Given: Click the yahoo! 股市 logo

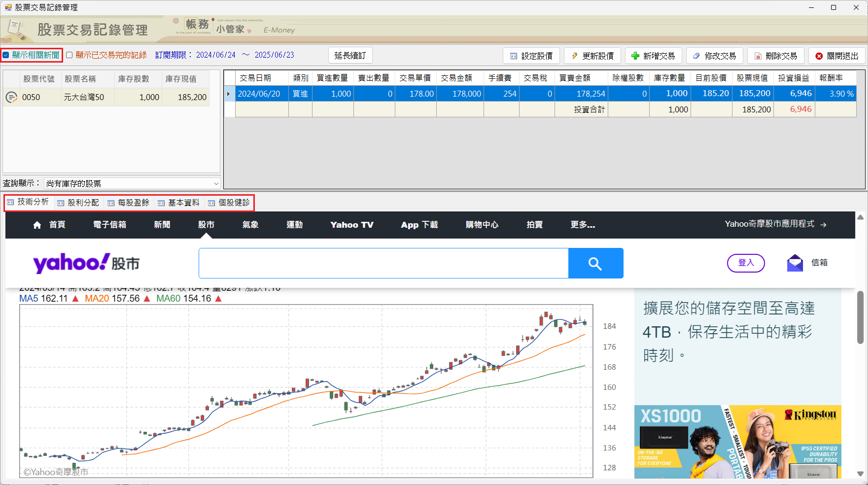Looking at the screenshot, I should click(x=86, y=263).
